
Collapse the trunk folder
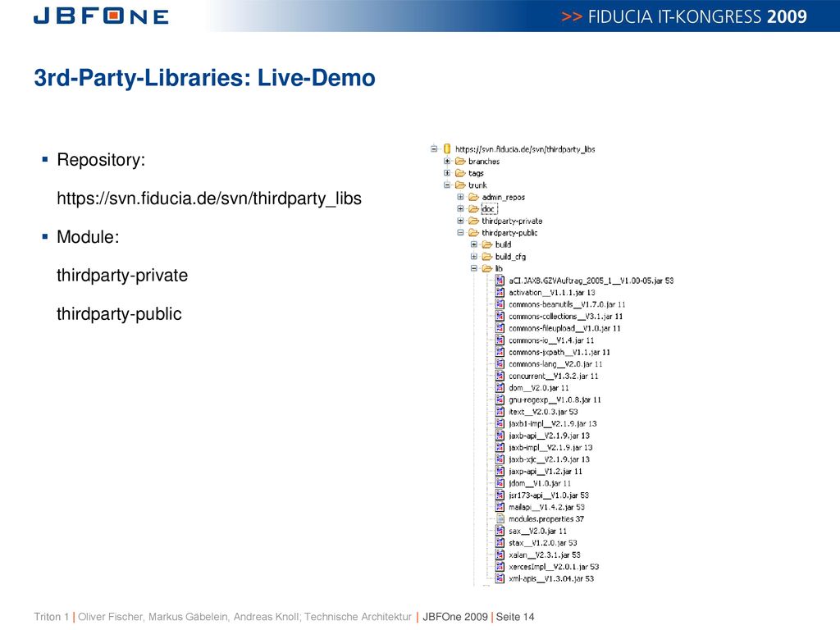coord(447,185)
